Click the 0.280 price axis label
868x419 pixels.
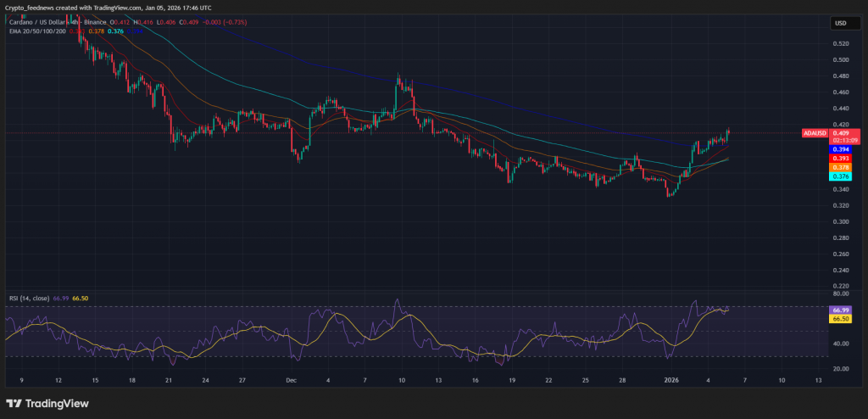840,237
